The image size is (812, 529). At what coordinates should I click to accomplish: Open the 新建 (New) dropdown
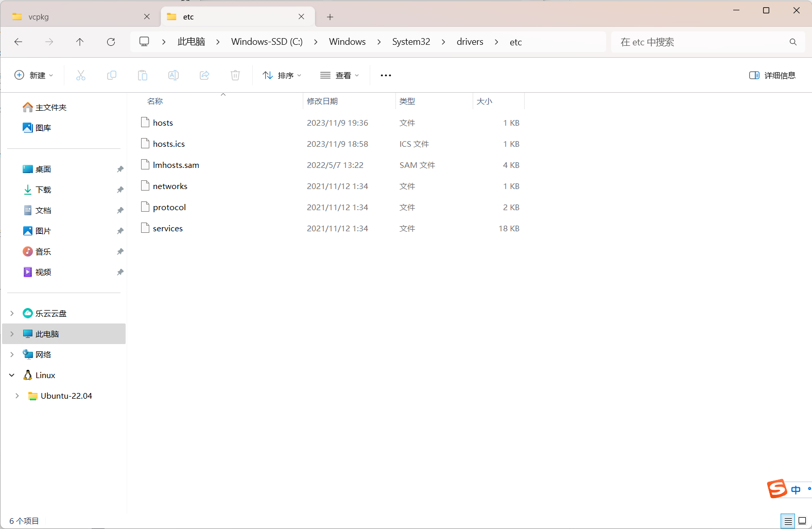coord(34,75)
